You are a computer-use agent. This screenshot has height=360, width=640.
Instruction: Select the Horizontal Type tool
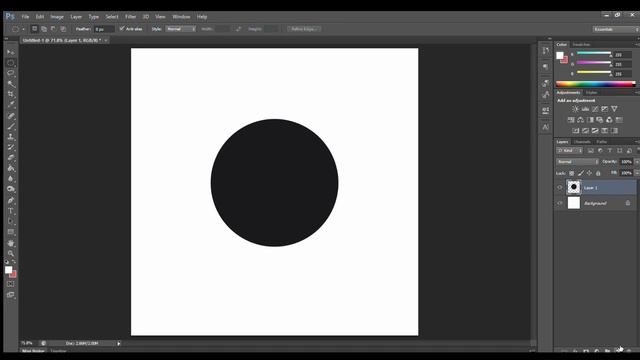[11, 211]
